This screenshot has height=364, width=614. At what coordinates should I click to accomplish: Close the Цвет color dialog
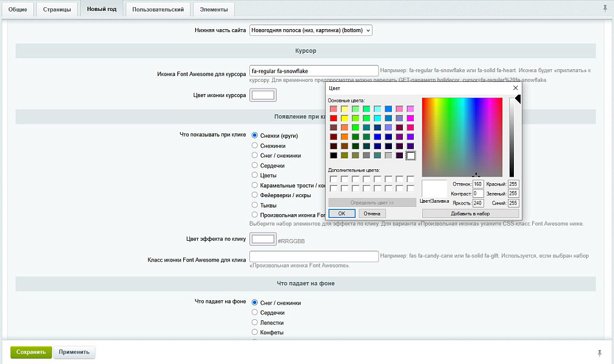515,88
